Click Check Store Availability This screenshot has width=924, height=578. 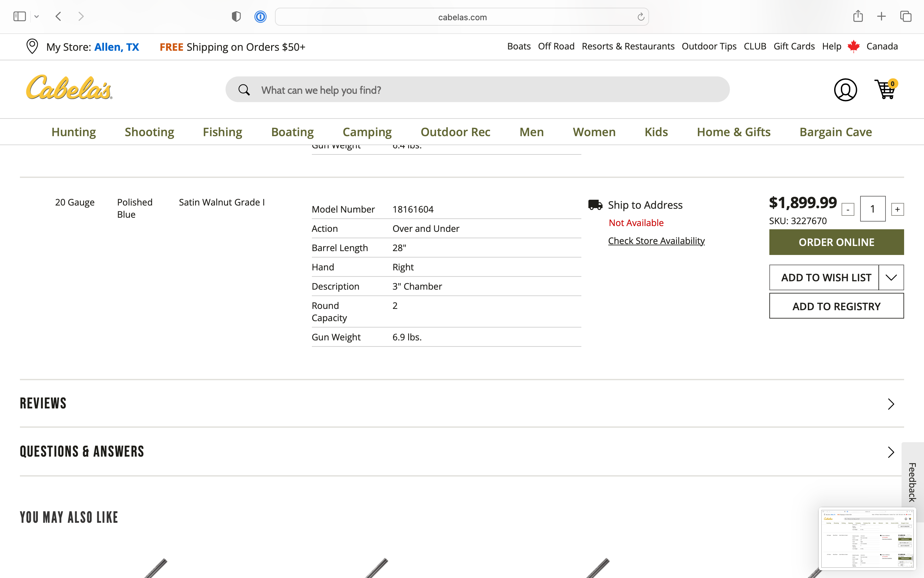point(656,241)
